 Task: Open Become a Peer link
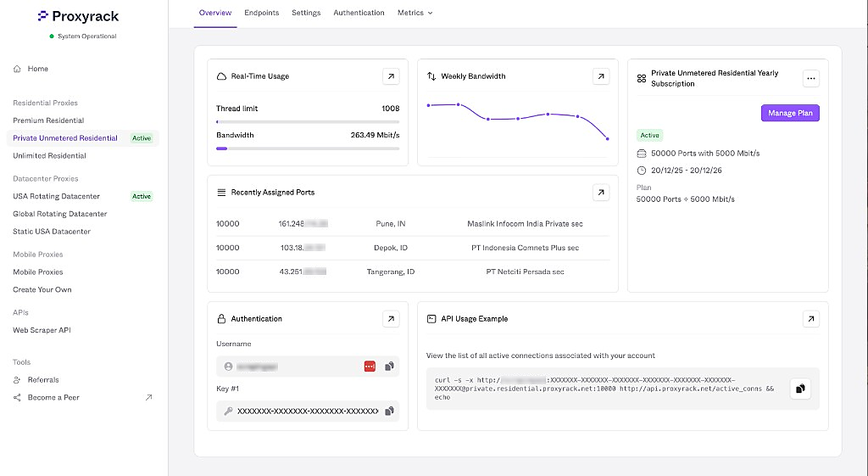coord(53,397)
